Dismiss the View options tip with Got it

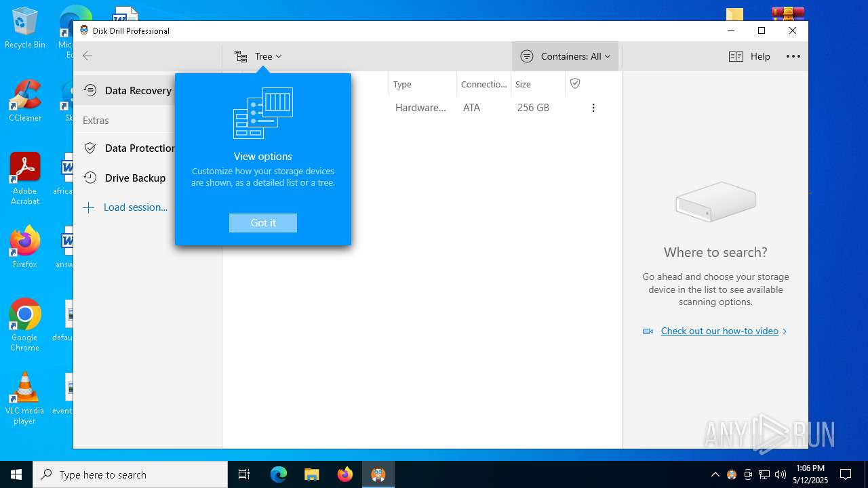tap(263, 223)
